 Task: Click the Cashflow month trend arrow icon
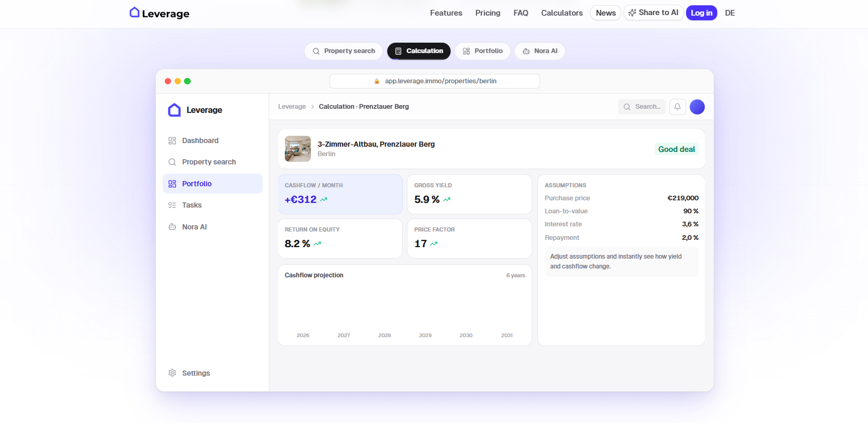pyautogui.click(x=324, y=199)
